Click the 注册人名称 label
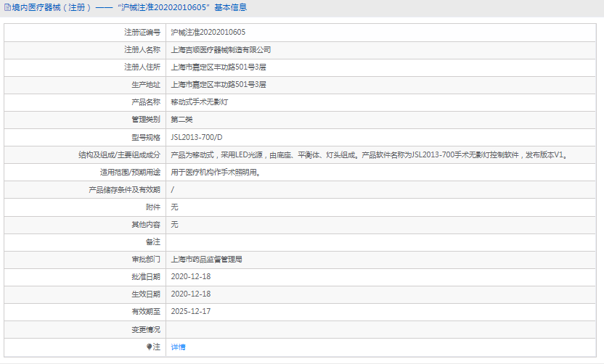 coord(142,49)
